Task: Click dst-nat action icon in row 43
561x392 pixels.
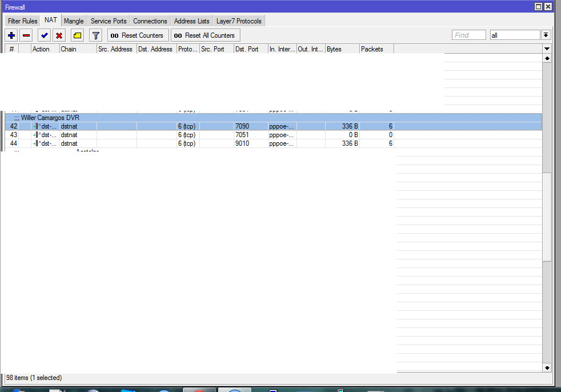Action: [37, 135]
